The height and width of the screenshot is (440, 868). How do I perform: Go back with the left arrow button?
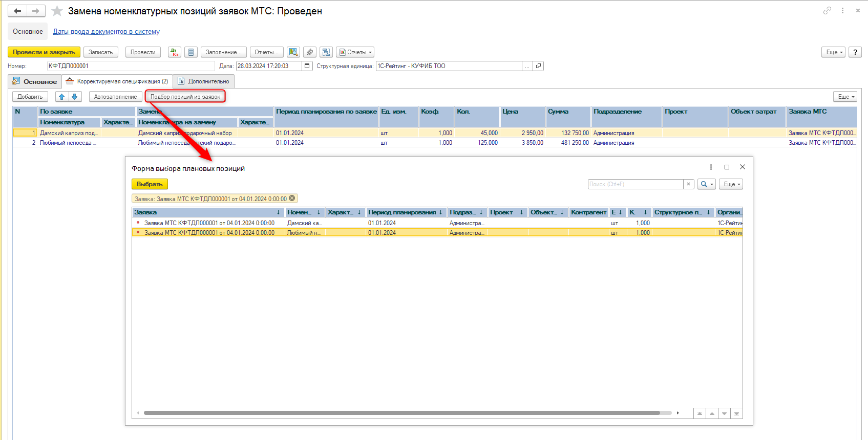tap(17, 11)
